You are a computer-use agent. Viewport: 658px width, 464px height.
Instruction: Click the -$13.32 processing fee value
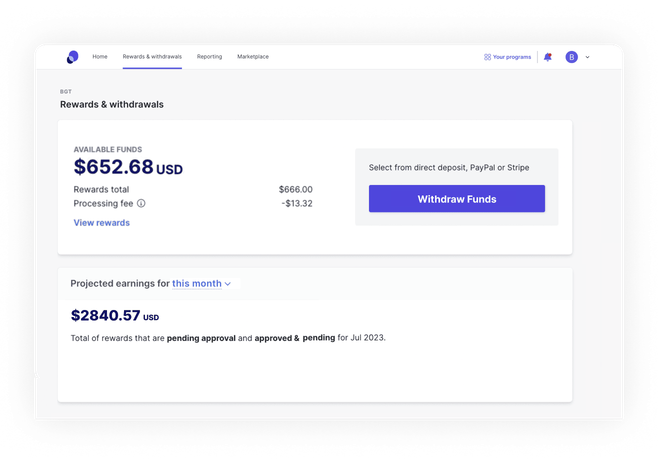(x=297, y=203)
